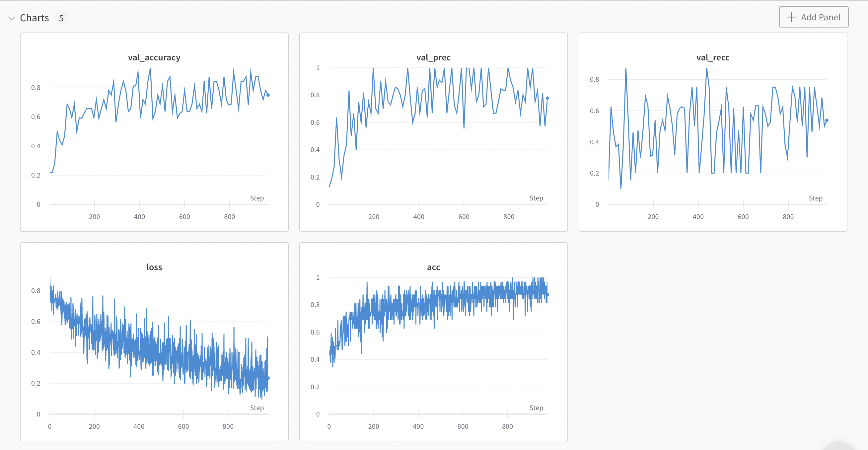The height and width of the screenshot is (450, 868).
Task: Click the last data point on val_recc
Action: pos(827,120)
